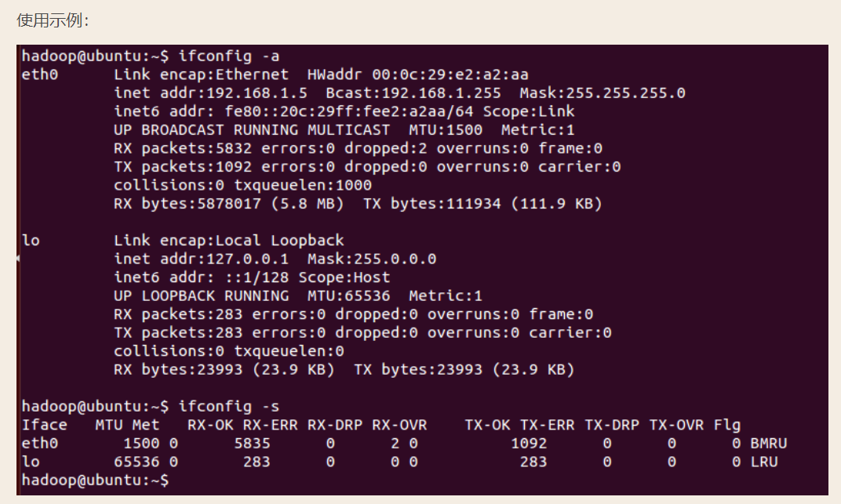Click the inet addr:127.0.0.1 text

coord(201,259)
